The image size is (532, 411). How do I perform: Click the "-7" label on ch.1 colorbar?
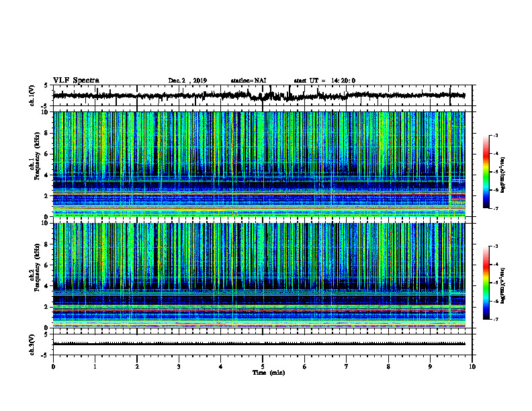[x=495, y=208]
